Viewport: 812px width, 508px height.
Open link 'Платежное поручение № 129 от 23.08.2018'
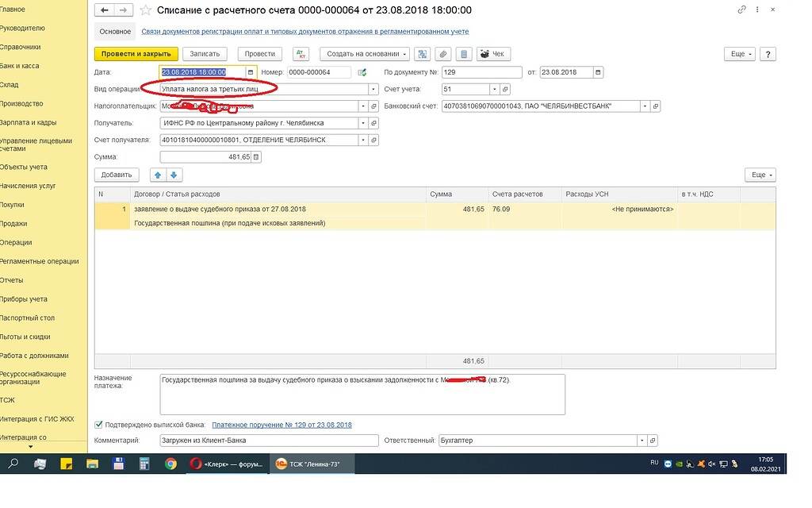pos(282,425)
